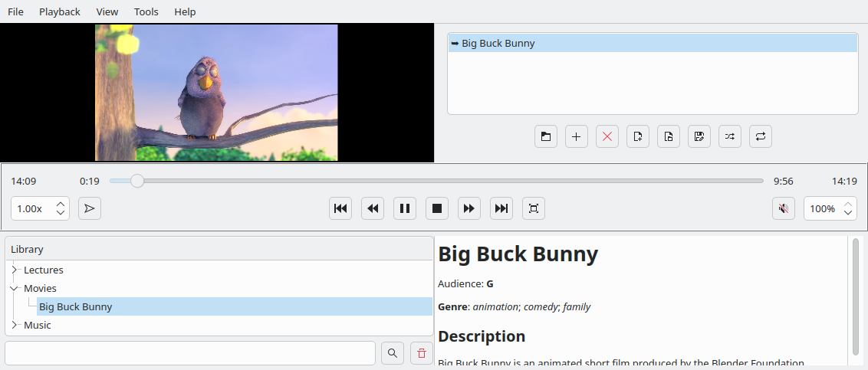The width and height of the screenshot is (868, 370).
Task: Seek to the middle of the timeline
Action: tap(437, 181)
